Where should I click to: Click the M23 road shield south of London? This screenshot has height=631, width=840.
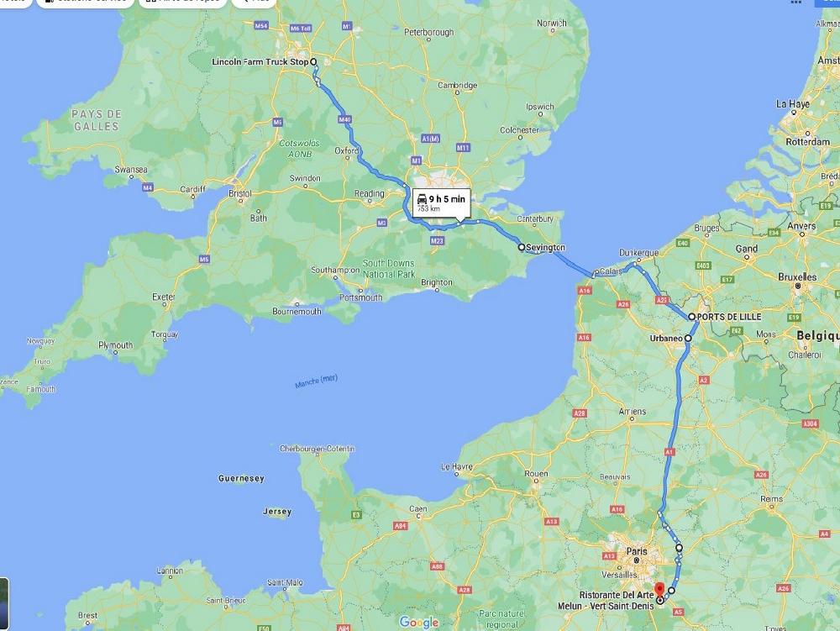coord(437,241)
